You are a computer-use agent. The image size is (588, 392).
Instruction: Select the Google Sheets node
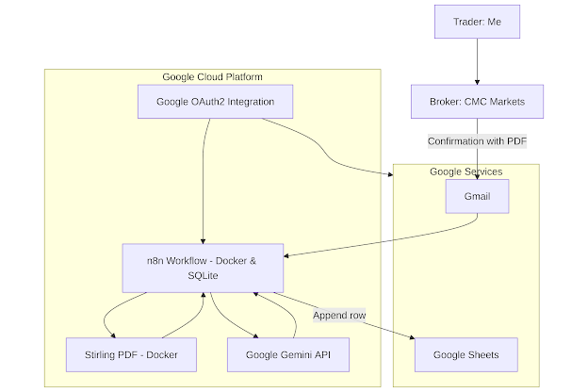point(466,355)
